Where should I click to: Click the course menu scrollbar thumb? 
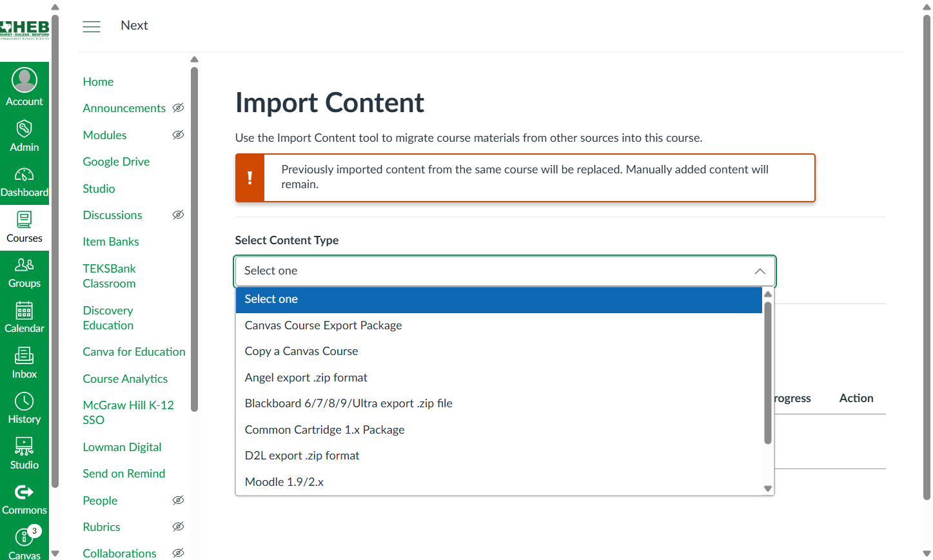(x=195, y=238)
